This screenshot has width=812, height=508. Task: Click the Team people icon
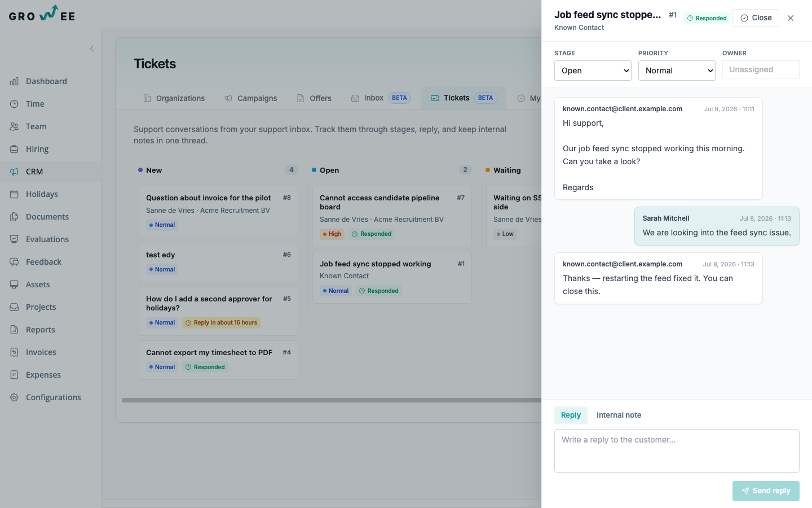[x=14, y=126]
